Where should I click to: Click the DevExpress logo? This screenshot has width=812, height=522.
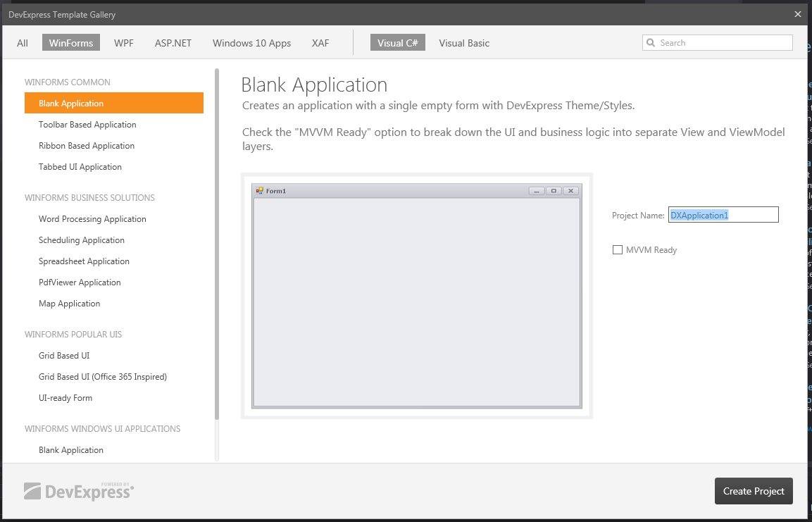pyautogui.click(x=79, y=491)
